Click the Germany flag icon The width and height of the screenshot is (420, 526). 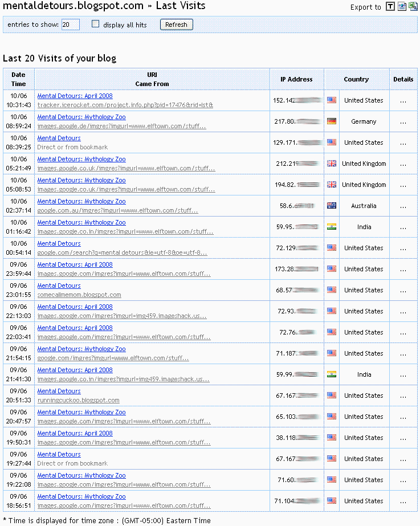pyautogui.click(x=332, y=121)
